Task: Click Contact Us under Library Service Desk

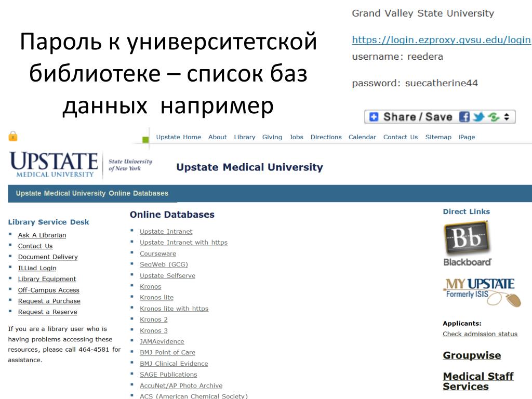Action: tap(35, 246)
